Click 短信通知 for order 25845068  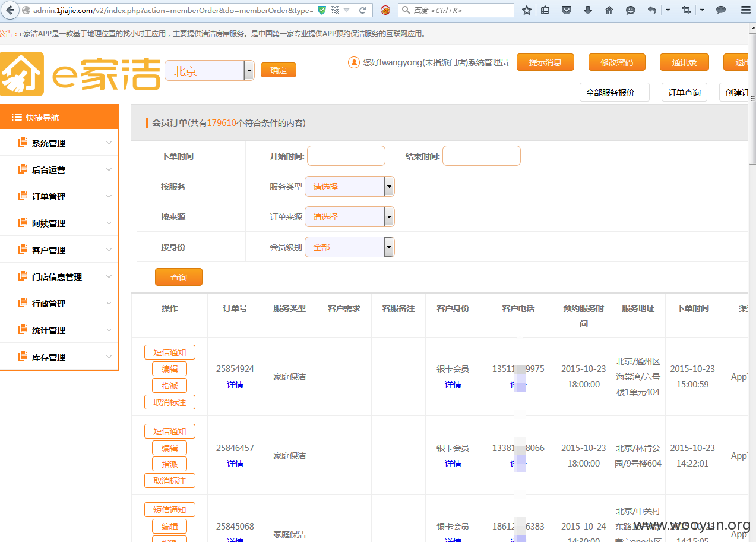[x=170, y=510]
